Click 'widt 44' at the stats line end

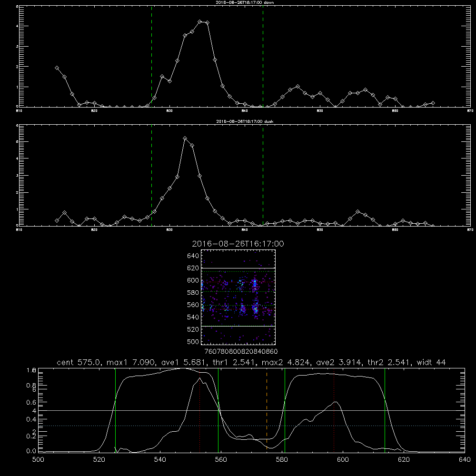[431, 362]
